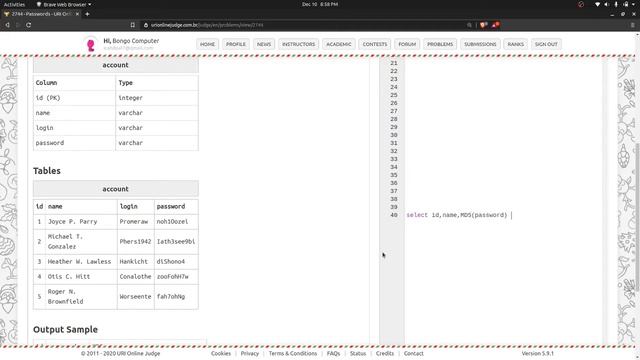Open the Brave Web Browser app menu
Image resolution: width=640 pixels, height=360 pixels.
point(64,4)
